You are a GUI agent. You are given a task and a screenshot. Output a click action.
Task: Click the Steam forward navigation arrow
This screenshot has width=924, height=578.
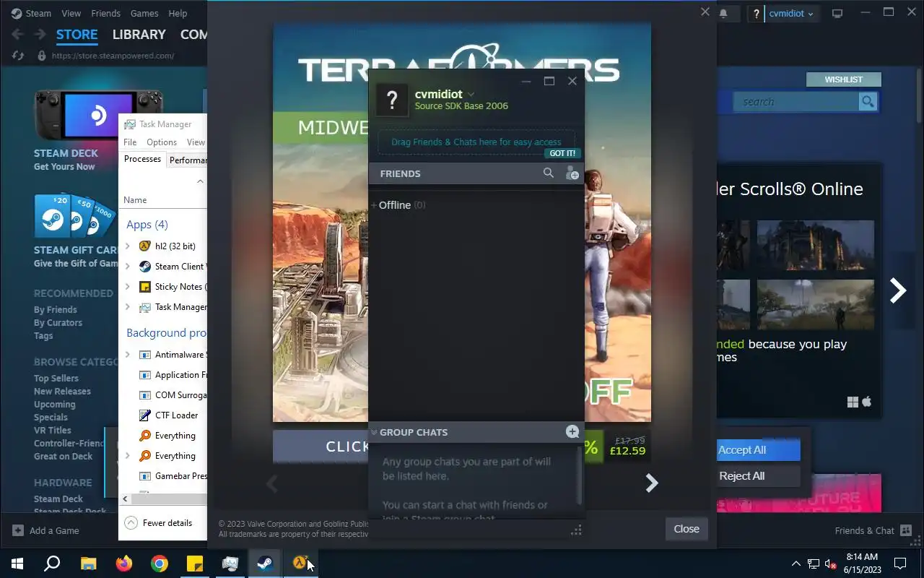pyautogui.click(x=39, y=34)
